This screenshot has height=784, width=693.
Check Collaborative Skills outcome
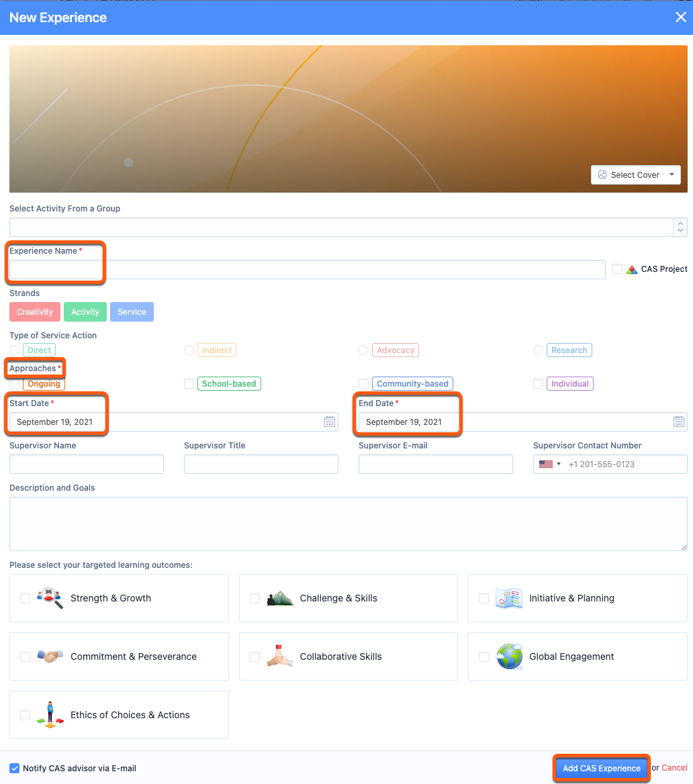(x=255, y=657)
